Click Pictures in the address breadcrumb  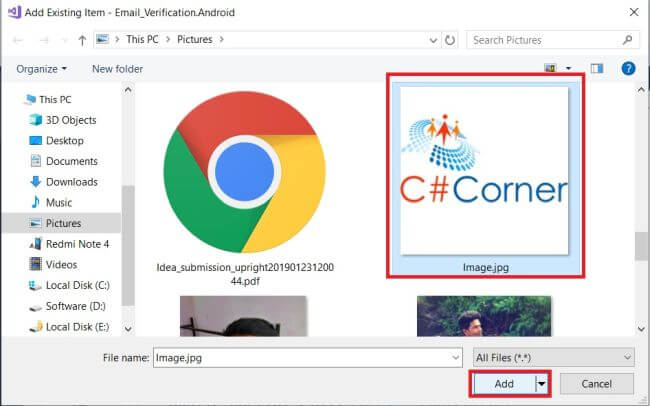point(195,39)
